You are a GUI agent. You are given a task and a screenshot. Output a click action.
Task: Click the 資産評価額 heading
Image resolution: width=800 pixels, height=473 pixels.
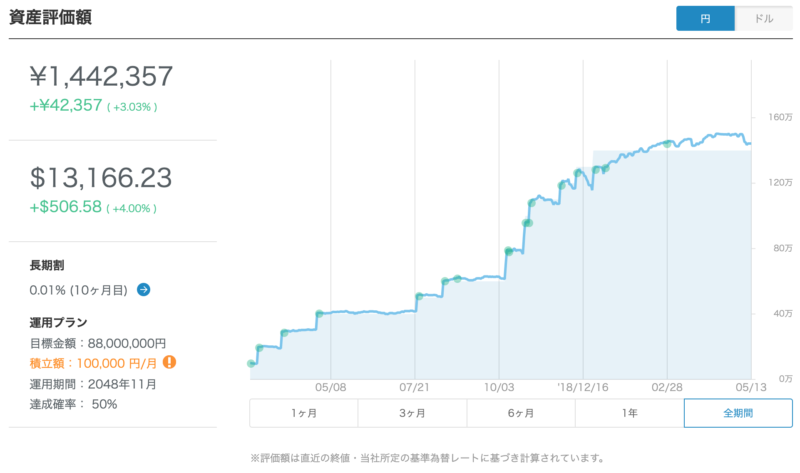[50, 17]
